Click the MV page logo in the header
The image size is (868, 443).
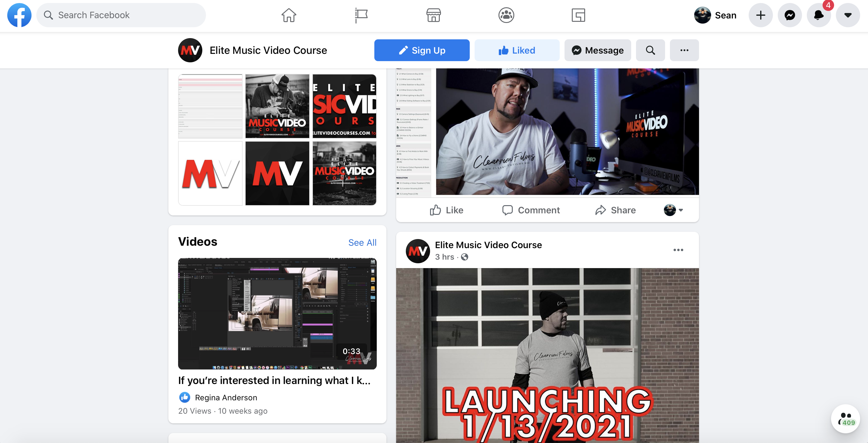pos(190,50)
